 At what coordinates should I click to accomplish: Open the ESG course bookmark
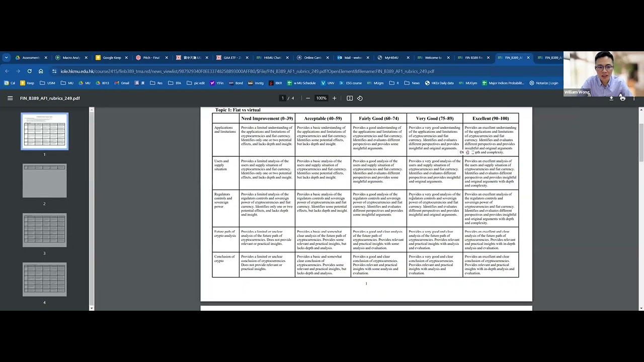tap(351, 83)
